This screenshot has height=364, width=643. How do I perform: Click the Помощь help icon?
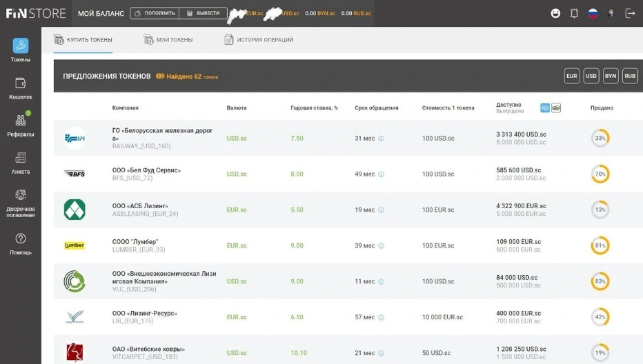click(x=20, y=239)
